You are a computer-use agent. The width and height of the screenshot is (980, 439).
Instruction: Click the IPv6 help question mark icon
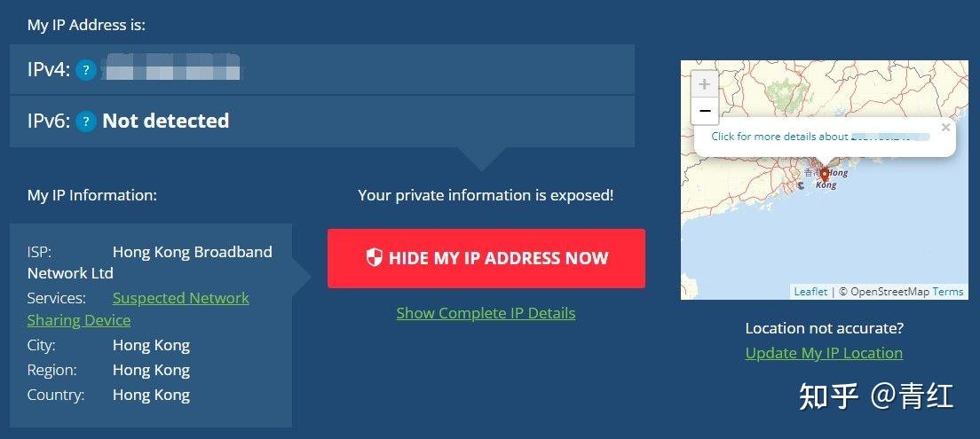[x=85, y=122]
